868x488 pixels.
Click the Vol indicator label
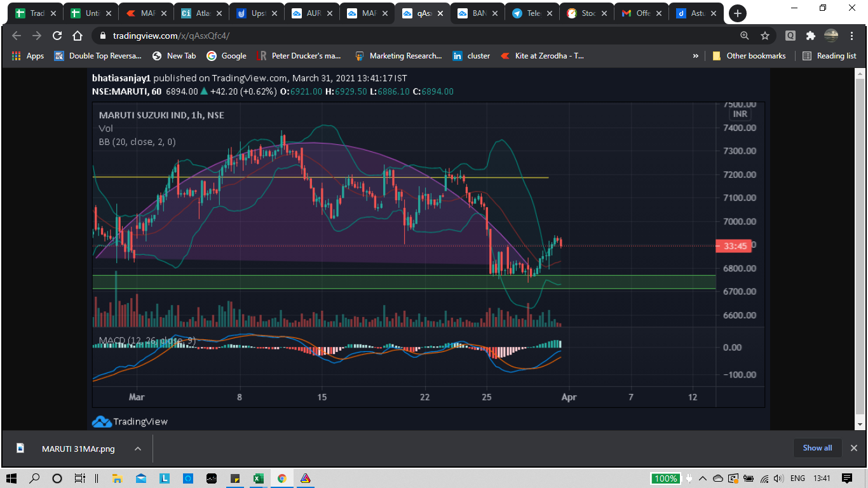click(x=105, y=128)
